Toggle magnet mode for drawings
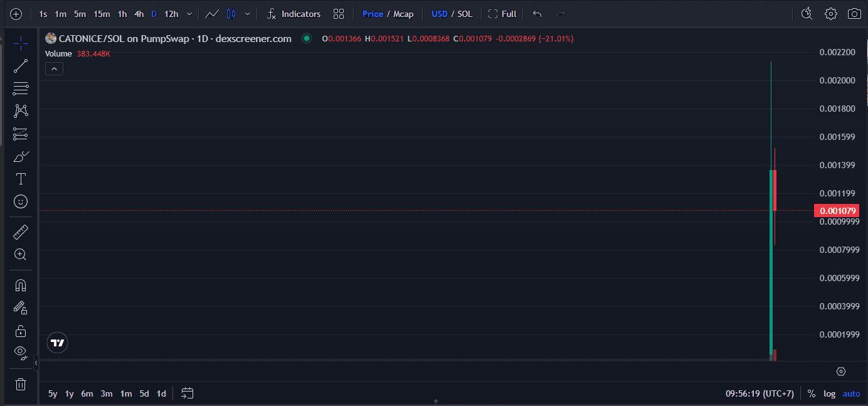Image resolution: width=868 pixels, height=406 pixels. (x=21, y=286)
